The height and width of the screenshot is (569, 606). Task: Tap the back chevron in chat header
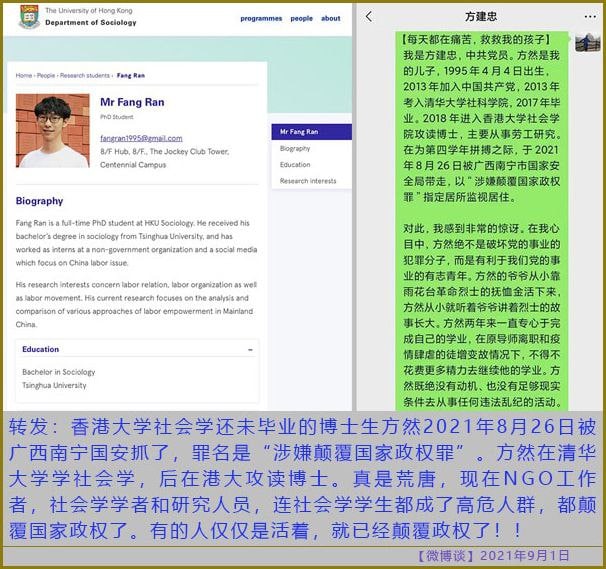369,17
